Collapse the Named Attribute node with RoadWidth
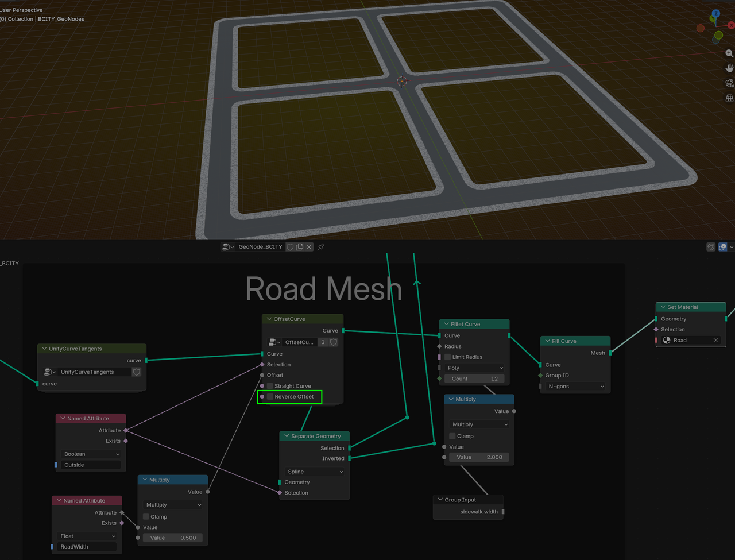Screen dimensions: 735x560 59,500
